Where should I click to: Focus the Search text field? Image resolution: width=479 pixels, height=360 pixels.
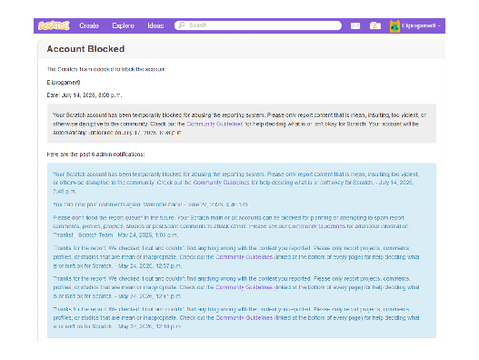pos(258,25)
